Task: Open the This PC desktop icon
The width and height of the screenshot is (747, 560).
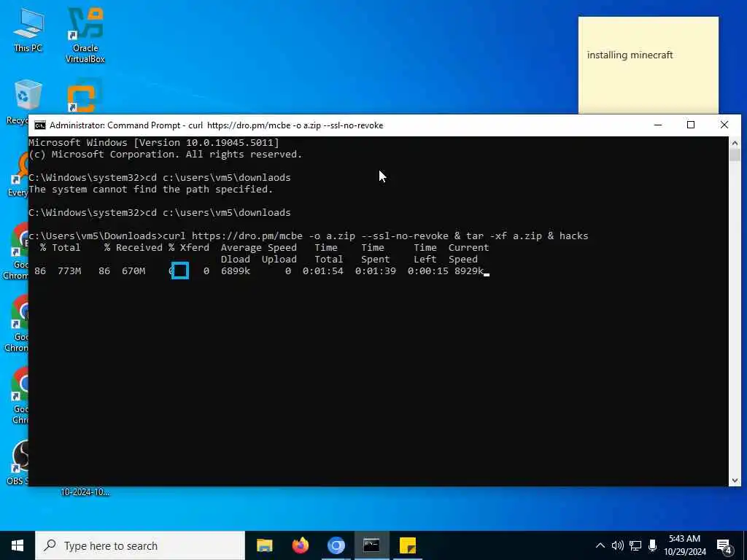Action: (x=28, y=29)
